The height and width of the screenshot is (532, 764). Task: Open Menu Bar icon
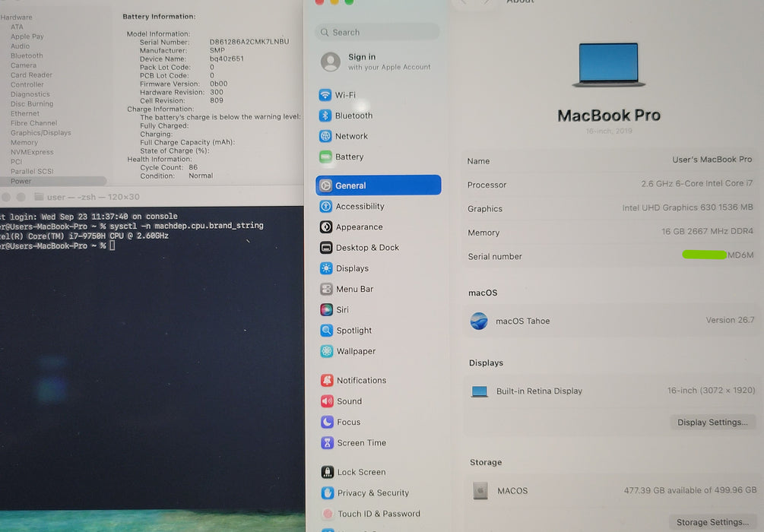coord(326,289)
